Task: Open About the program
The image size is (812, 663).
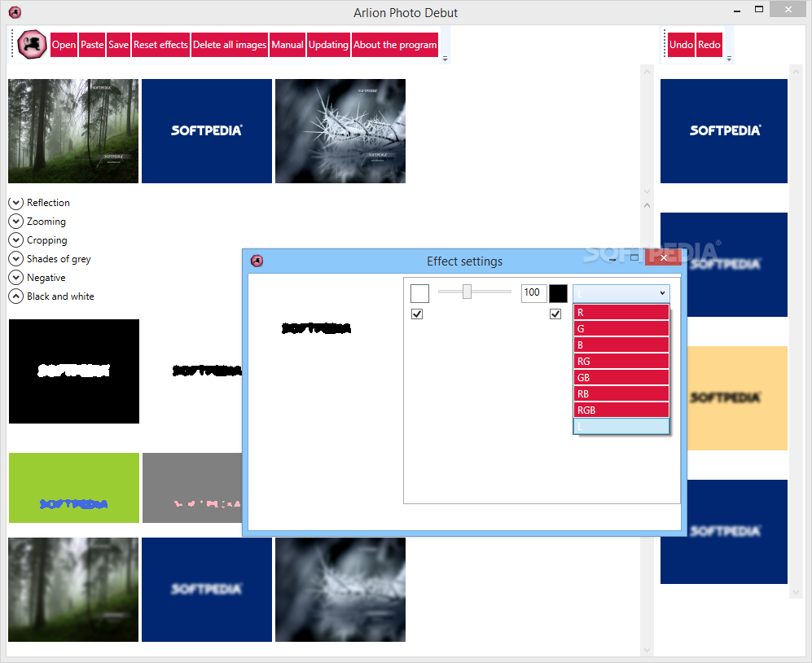Action: 395,45
